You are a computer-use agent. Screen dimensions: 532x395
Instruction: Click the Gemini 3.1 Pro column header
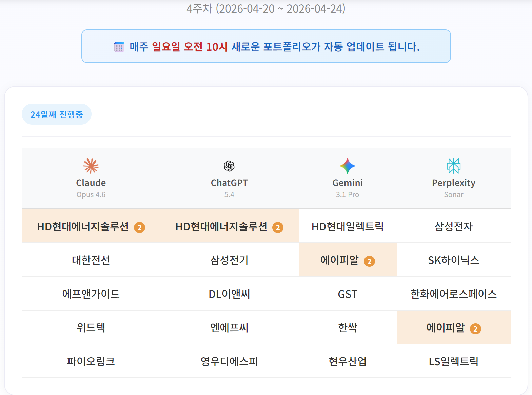[348, 188]
